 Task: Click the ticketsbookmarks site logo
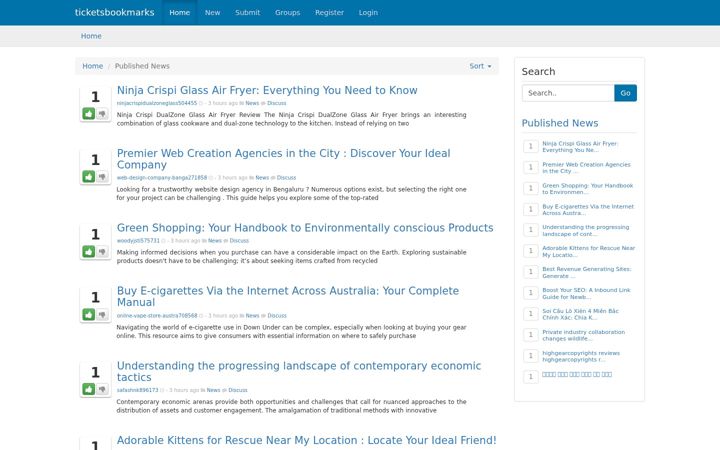click(x=115, y=12)
